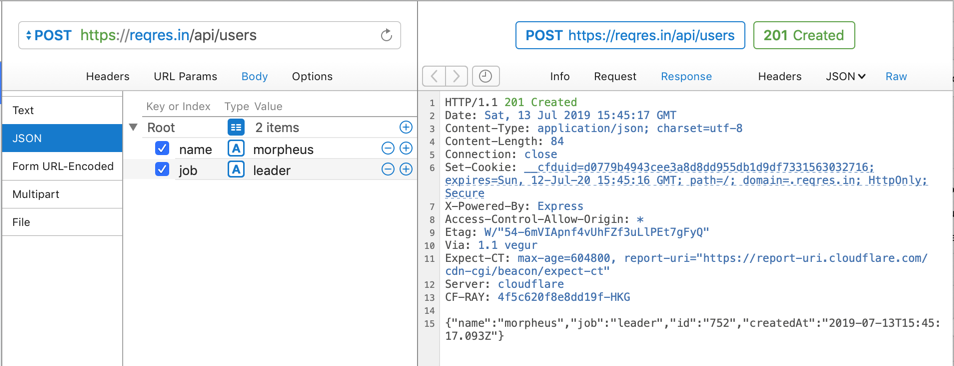
Task: Click the Key or Index column header
Action: 178,106
